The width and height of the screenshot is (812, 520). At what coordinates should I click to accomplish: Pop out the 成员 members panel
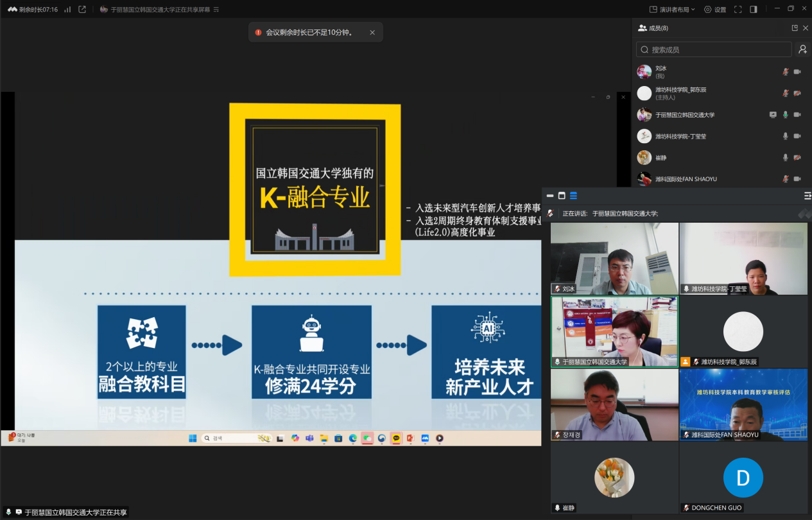[x=795, y=28]
